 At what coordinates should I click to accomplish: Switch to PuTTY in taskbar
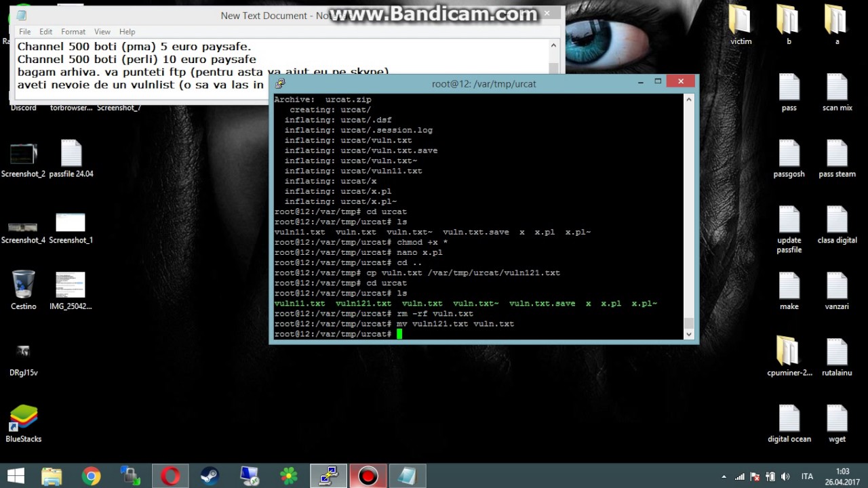click(x=328, y=476)
